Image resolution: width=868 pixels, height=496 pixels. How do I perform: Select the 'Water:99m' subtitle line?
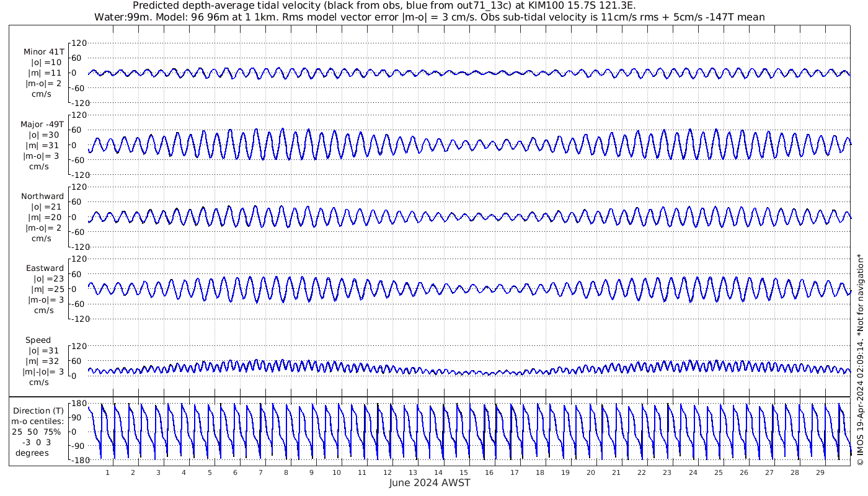(429, 17)
